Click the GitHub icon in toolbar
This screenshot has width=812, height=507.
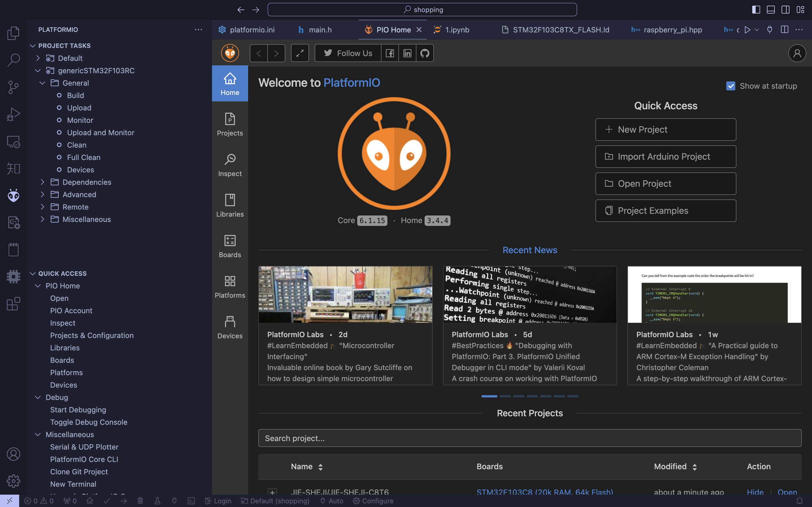click(x=425, y=53)
